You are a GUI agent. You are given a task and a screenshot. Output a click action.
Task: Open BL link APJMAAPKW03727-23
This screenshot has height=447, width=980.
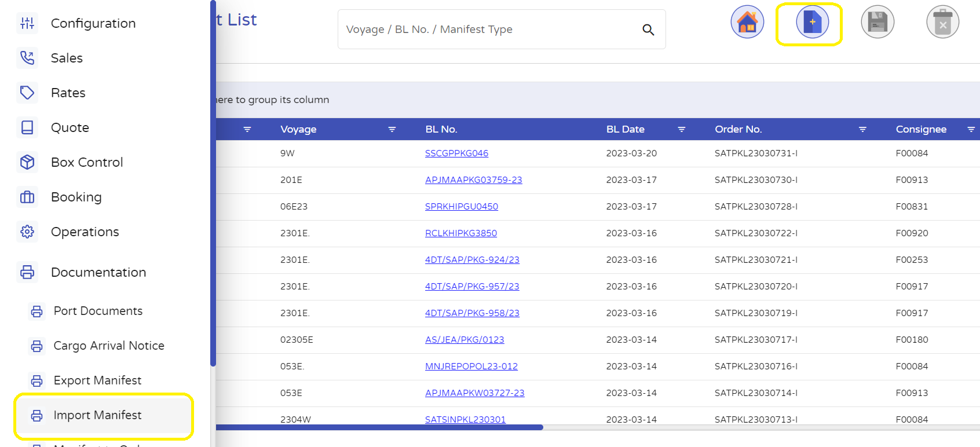[x=474, y=393]
